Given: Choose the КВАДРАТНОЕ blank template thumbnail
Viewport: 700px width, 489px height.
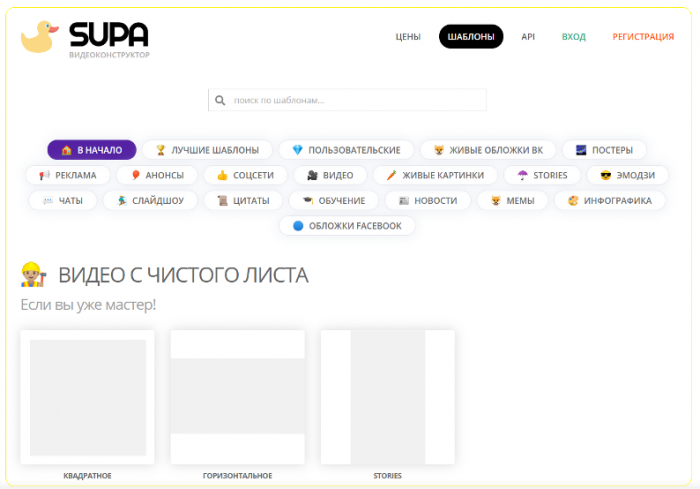Looking at the screenshot, I should point(88,397).
